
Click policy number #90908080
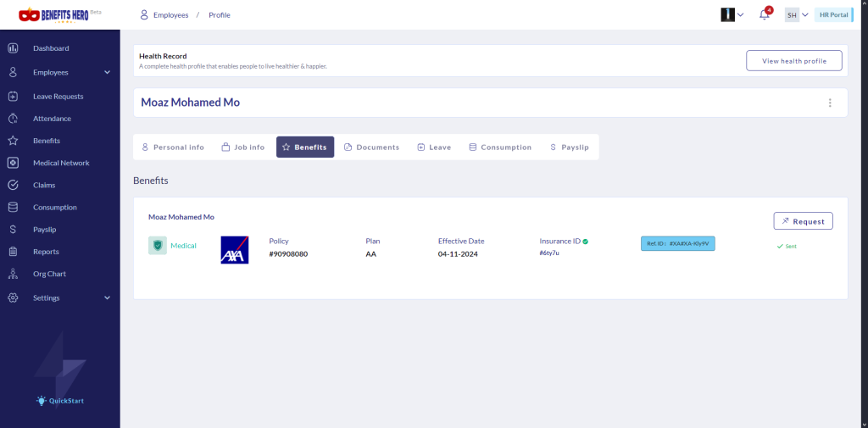coord(288,254)
